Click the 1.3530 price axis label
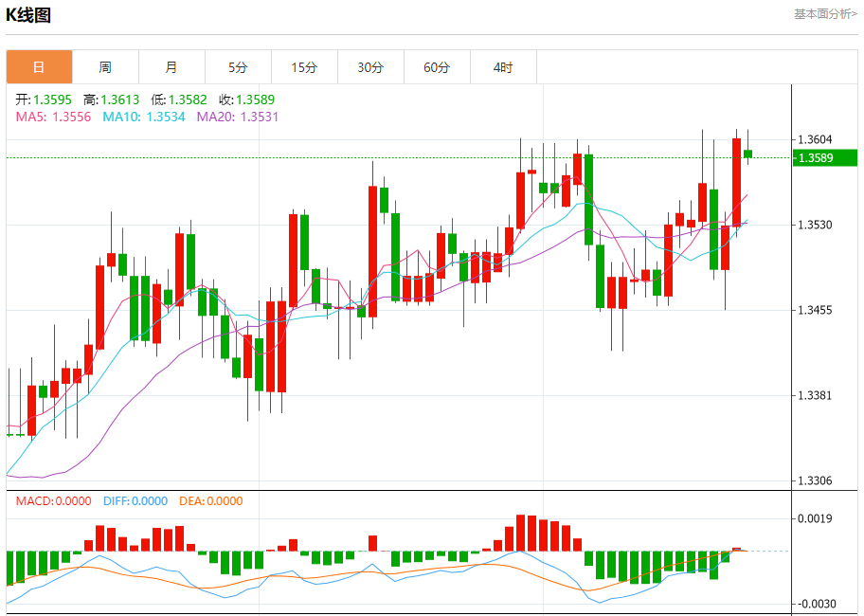The image size is (864, 616). (815, 225)
